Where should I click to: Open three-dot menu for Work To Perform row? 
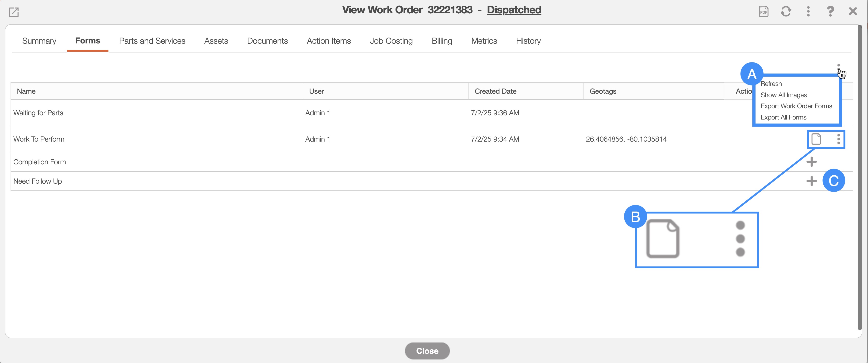(838, 139)
